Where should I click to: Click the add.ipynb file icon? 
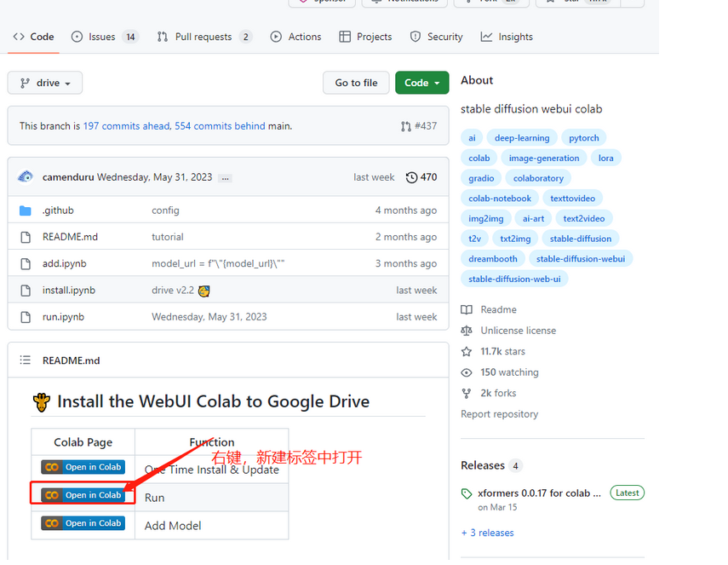click(x=26, y=264)
